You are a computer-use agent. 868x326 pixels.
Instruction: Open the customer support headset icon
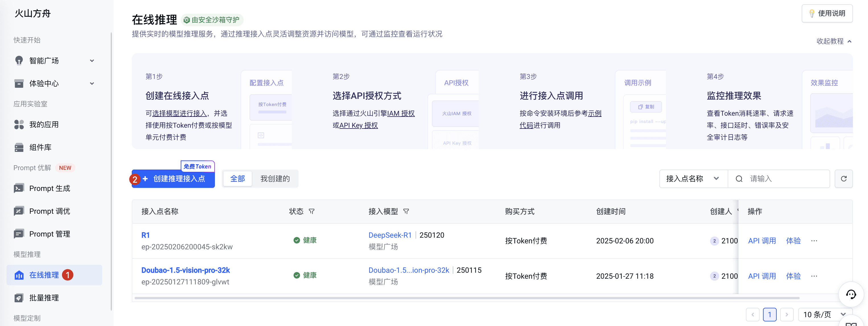pos(851,294)
